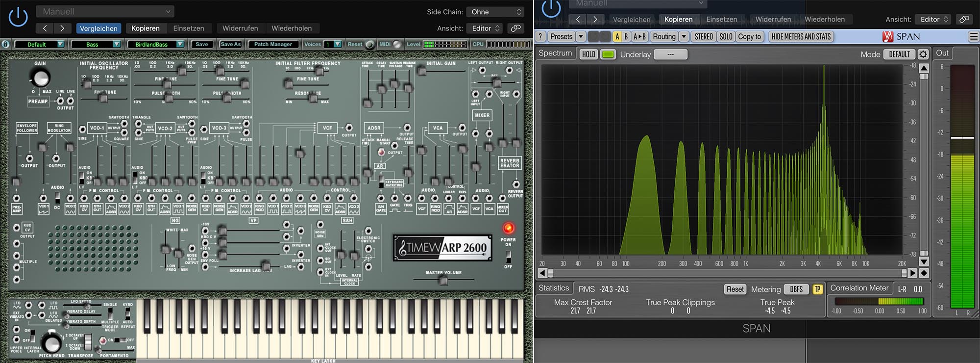Click the Save As button
The width and height of the screenshot is (980, 363).
click(x=231, y=44)
